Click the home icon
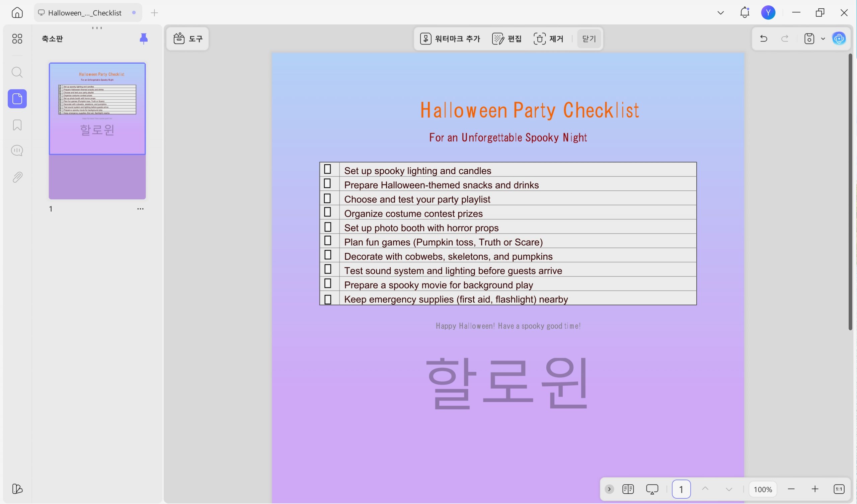Image resolution: width=857 pixels, height=504 pixels. 17,13
